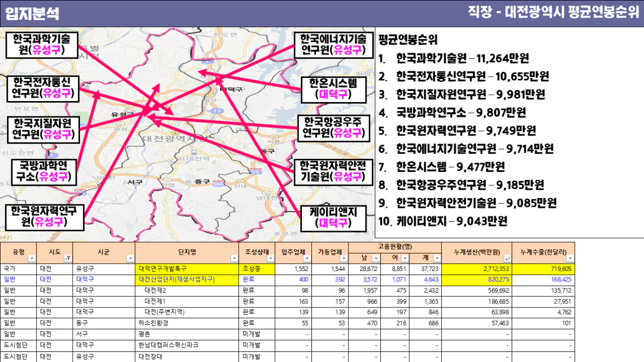Select the 대전제1 complex name cell
Image resolution: width=644 pixels, height=362 pixels.
point(187,301)
